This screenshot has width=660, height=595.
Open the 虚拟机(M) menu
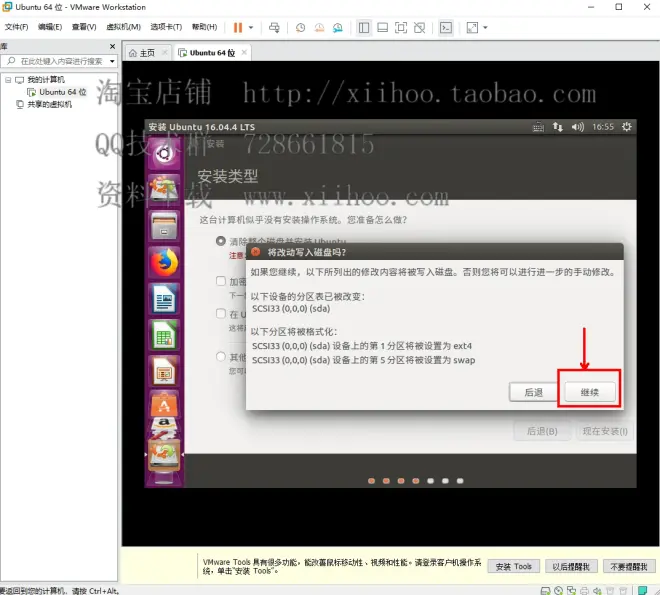click(x=123, y=27)
